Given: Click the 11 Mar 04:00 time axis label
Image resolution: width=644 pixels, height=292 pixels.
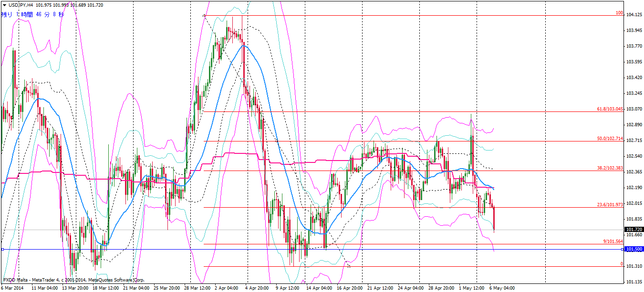Looking at the screenshot, I should [45, 288].
